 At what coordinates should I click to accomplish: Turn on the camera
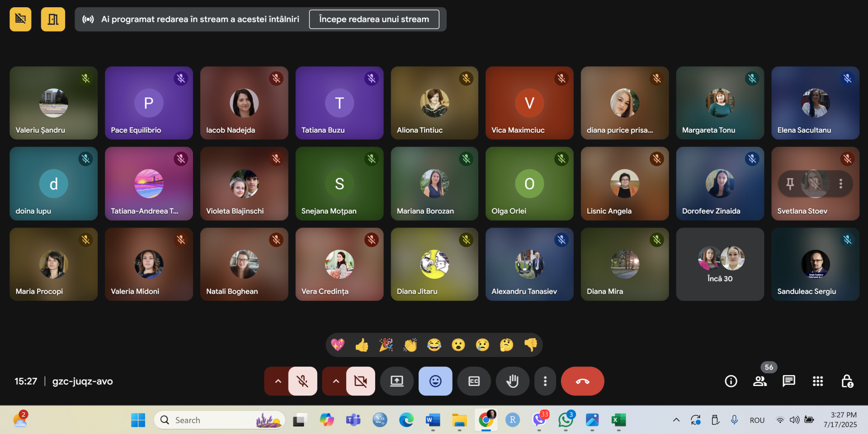coord(360,381)
